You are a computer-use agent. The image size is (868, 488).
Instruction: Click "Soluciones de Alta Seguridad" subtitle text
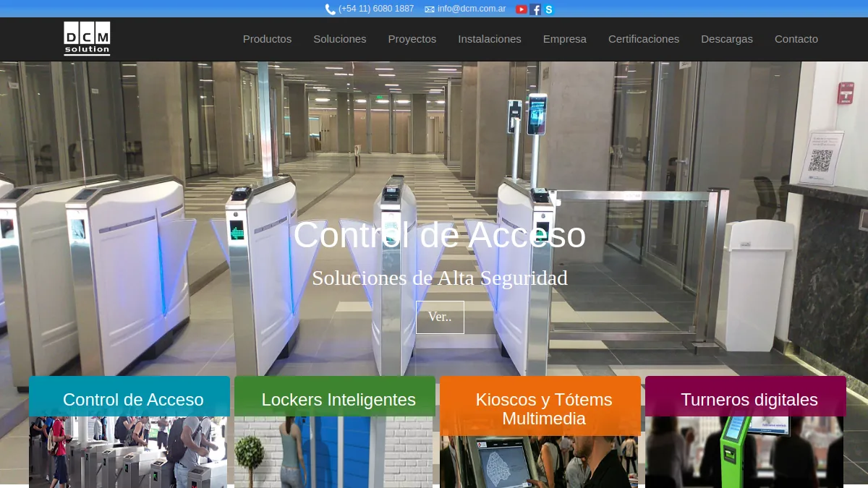pos(440,278)
